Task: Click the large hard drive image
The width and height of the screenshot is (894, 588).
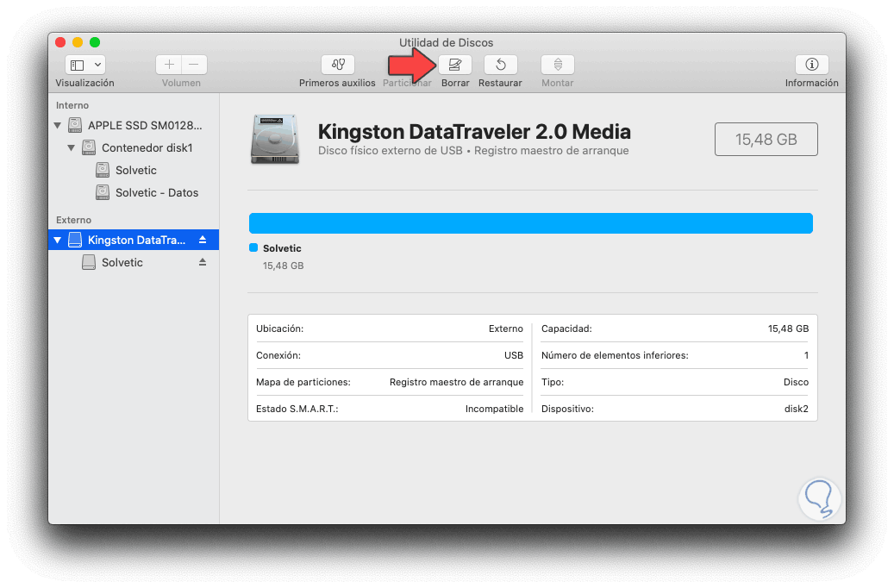Action: [275, 140]
